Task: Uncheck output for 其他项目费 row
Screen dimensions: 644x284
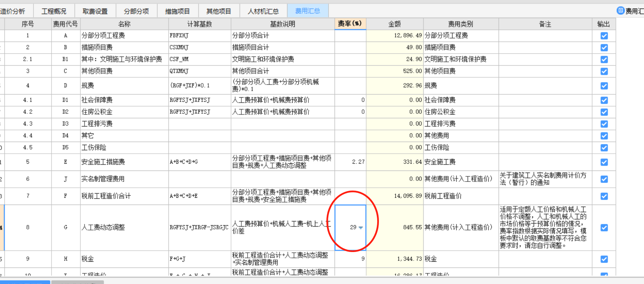Action: tap(604, 72)
